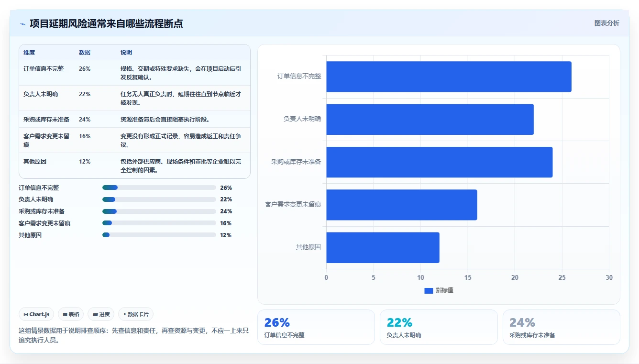The height and width of the screenshot is (364, 639).
Task: Click the 订单信息不完整 progress bar
Action: 159,188
